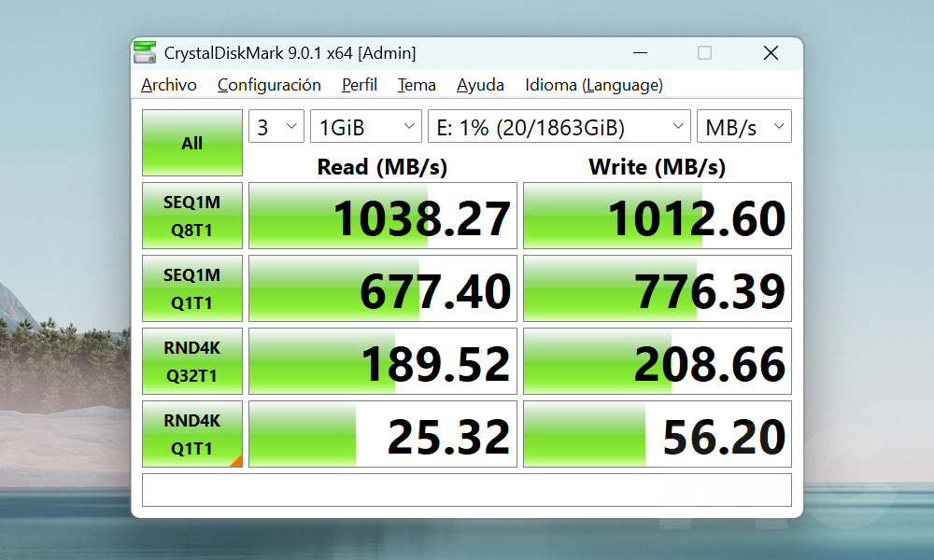Image resolution: width=934 pixels, height=560 pixels.
Task: Open the Perfil menu
Action: (x=360, y=85)
